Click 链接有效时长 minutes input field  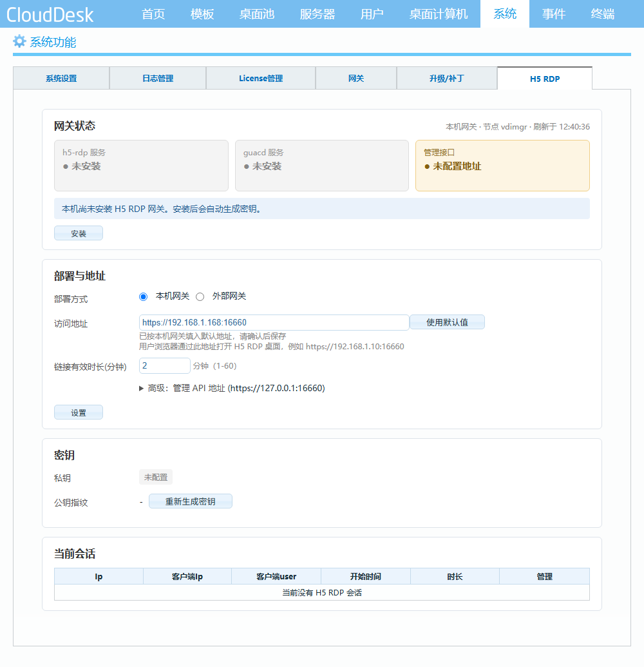(164, 366)
